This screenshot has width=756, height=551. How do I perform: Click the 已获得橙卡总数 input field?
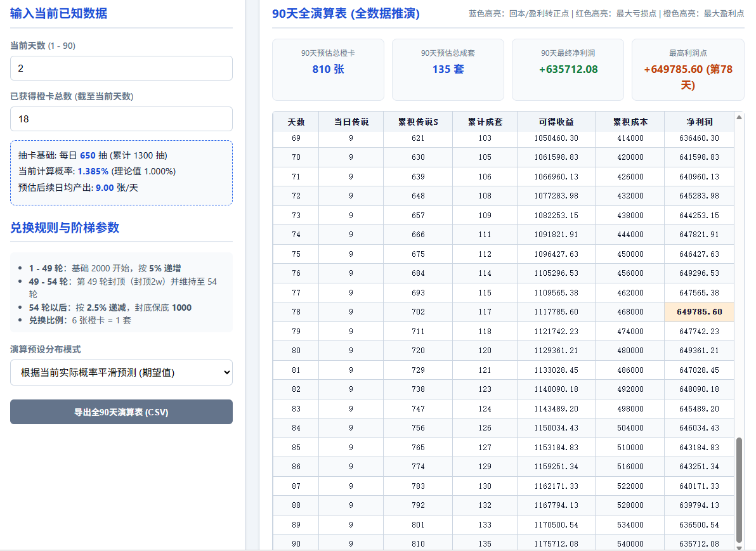121,119
